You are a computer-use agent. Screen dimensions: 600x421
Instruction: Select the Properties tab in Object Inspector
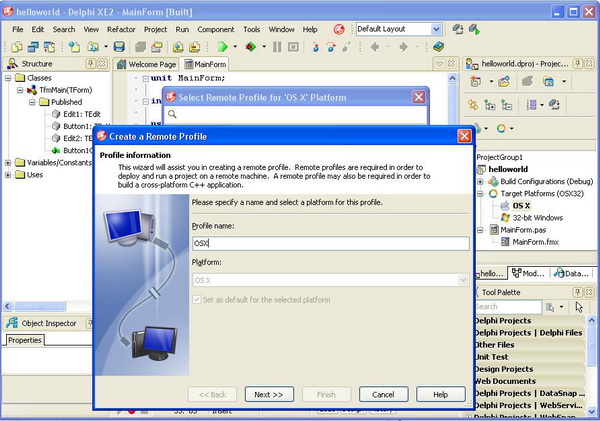tap(25, 340)
